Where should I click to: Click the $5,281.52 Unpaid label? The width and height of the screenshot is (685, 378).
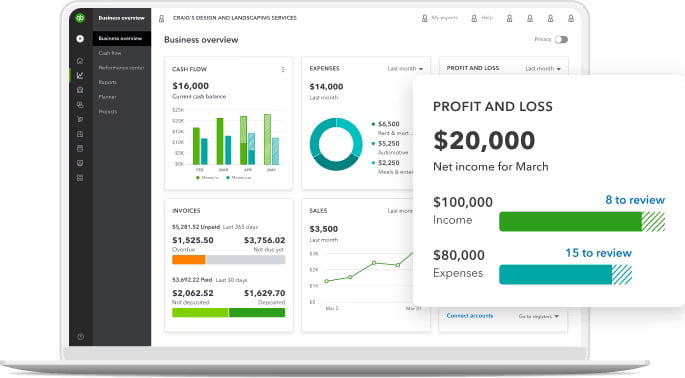196,227
